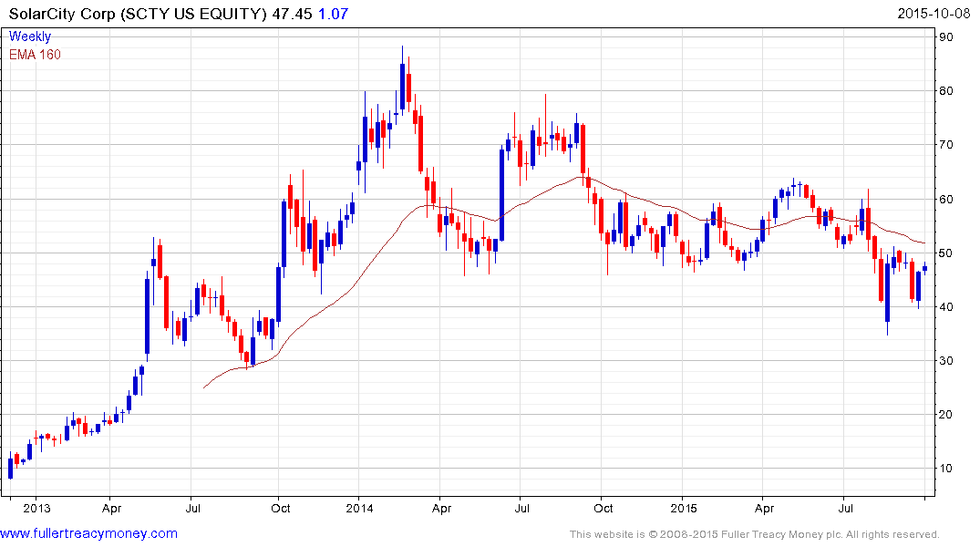The height and width of the screenshot is (547, 980).
Task: Click the 10 price axis label
Action: (946, 469)
